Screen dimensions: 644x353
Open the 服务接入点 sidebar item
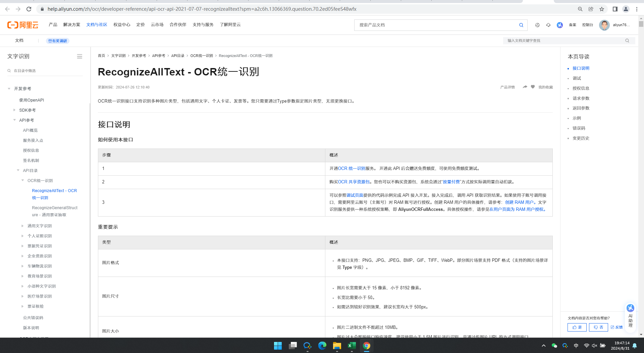tap(33, 140)
